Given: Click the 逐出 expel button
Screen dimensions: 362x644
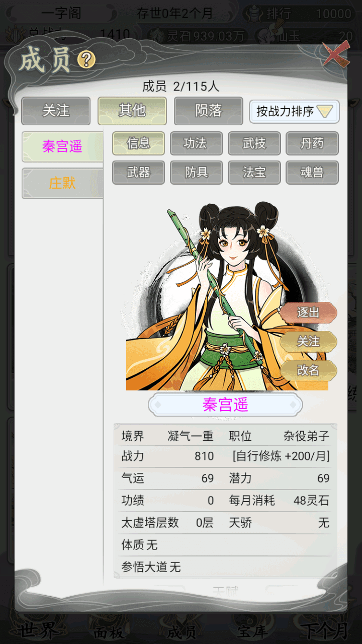Looking at the screenshot, I should pyautogui.click(x=308, y=312).
